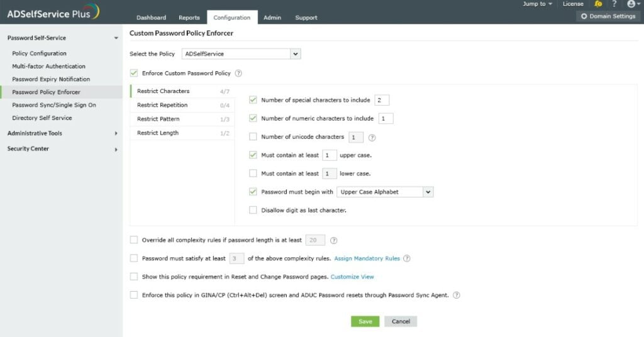
Task: Show help for override complexity rules
Action: pos(333,241)
